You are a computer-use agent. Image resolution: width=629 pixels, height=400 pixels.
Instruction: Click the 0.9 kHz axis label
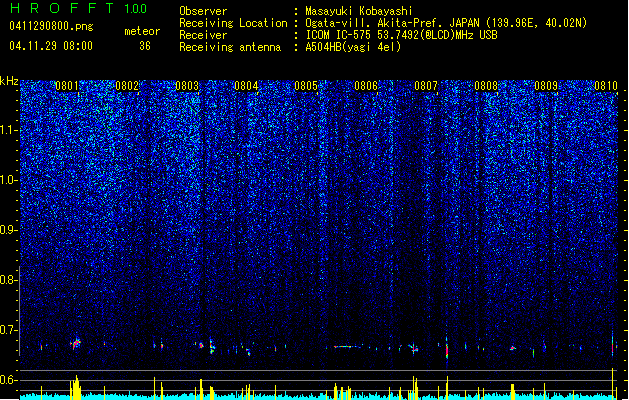click(x=8, y=230)
